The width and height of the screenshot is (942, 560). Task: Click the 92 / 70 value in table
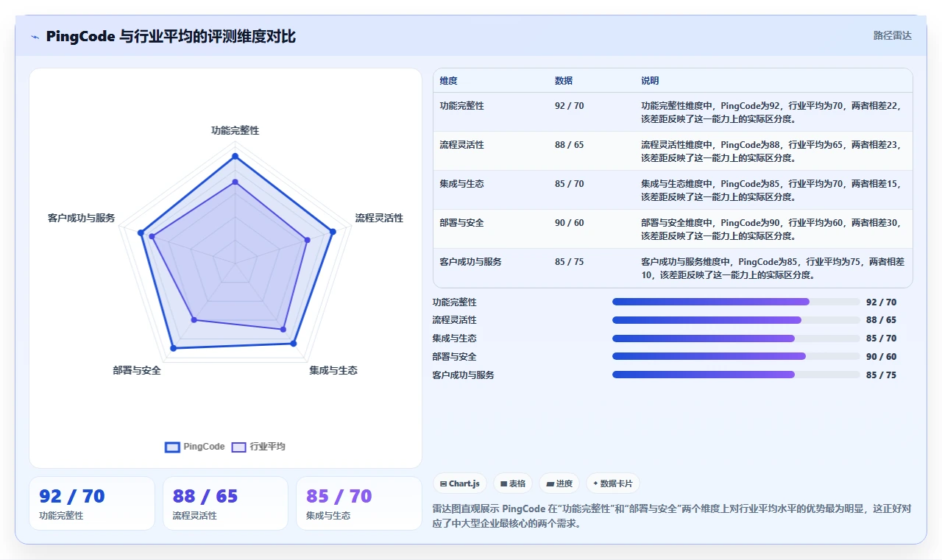570,106
